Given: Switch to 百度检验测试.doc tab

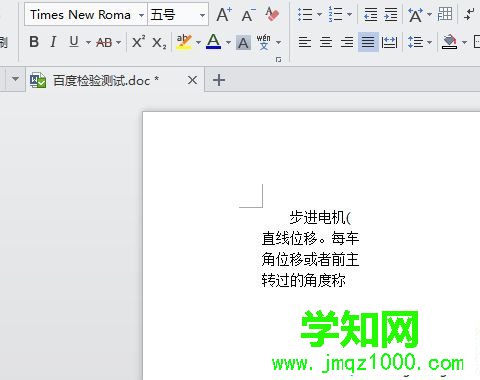Looking at the screenshot, I should point(106,80).
